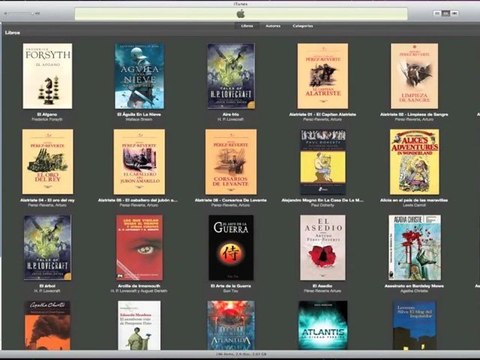The height and width of the screenshot is (360, 480).
Task: Click 'Alatriste 06 - Corsarios De Levante' title
Action: (231, 200)
